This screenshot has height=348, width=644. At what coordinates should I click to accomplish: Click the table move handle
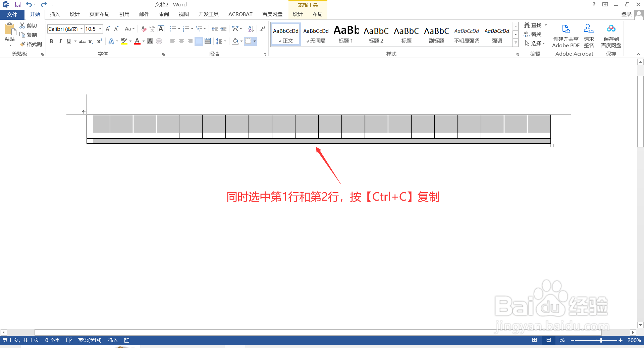click(84, 112)
